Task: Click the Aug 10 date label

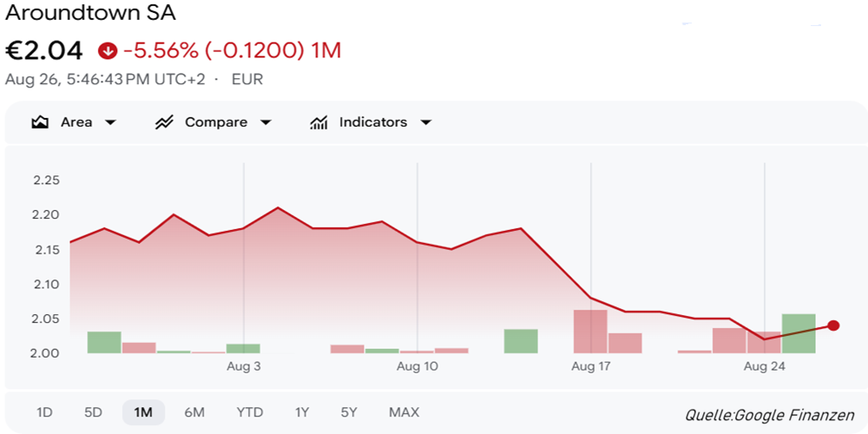Action: point(418,366)
